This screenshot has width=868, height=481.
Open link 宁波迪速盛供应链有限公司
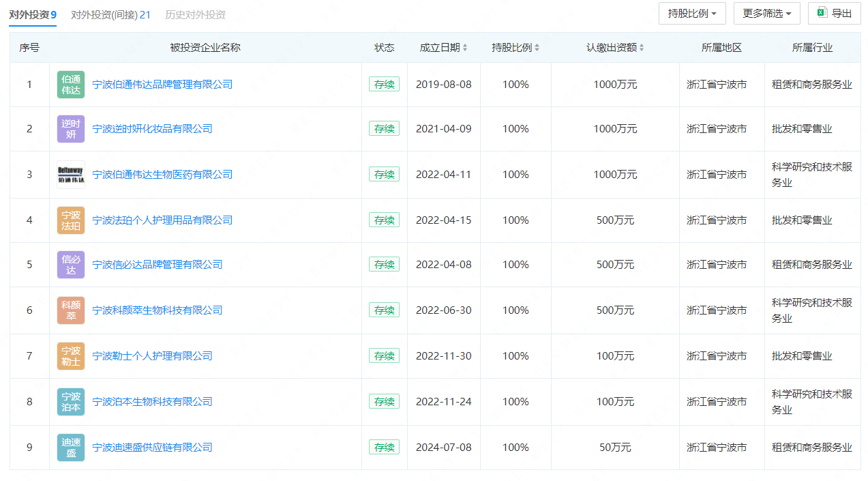(153, 448)
